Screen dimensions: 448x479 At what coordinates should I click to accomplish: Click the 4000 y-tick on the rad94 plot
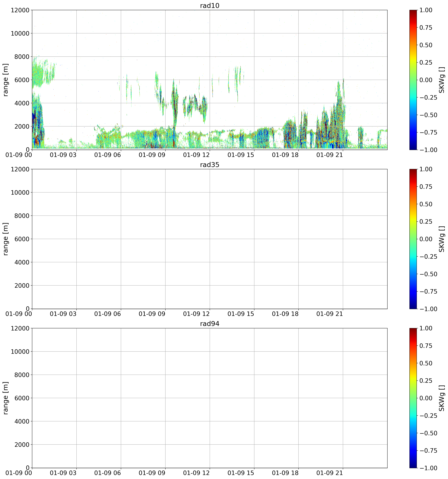pyautogui.click(x=22, y=421)
